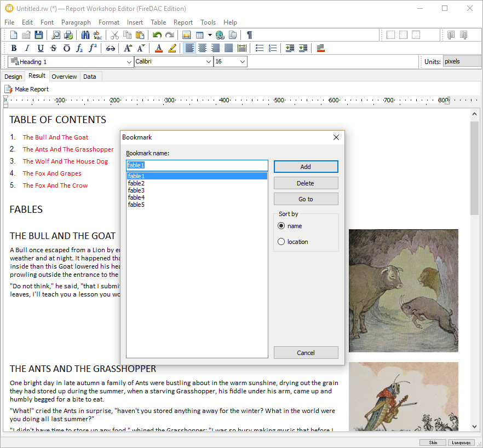
Task: Click the Add button in Bookmark dialog
Action: point(306,167)
